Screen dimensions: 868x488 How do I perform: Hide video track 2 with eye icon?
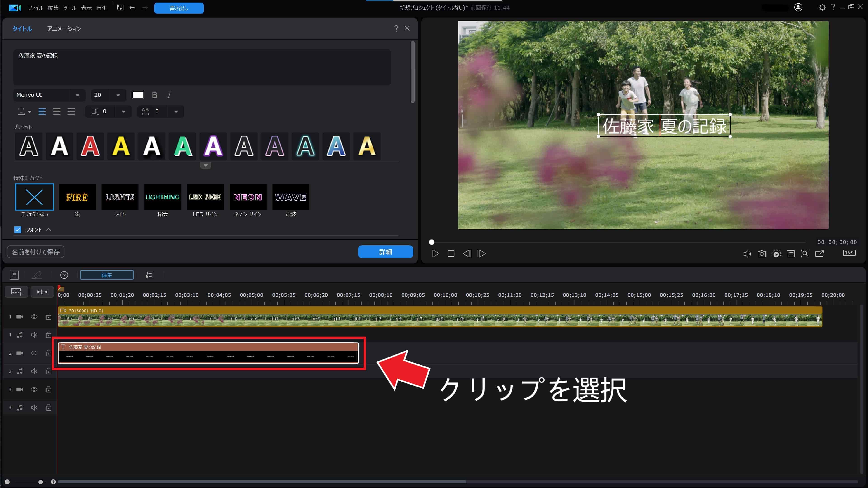pos(34,353)
